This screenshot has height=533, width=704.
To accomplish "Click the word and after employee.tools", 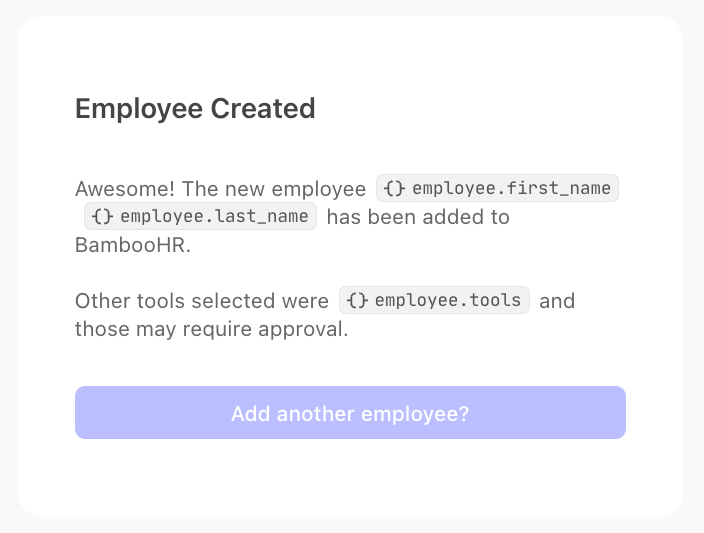I will (x=557, y=301).
